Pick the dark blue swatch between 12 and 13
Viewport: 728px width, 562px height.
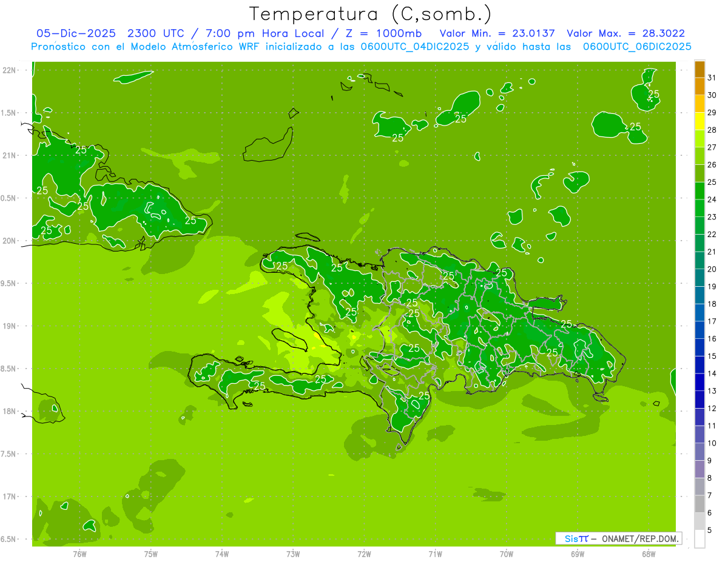coord(699,400)
